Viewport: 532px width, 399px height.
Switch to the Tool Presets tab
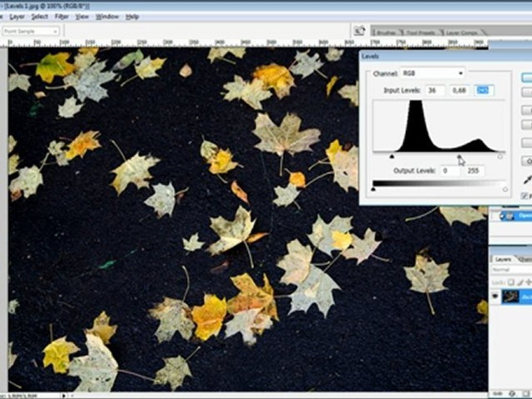421,33
